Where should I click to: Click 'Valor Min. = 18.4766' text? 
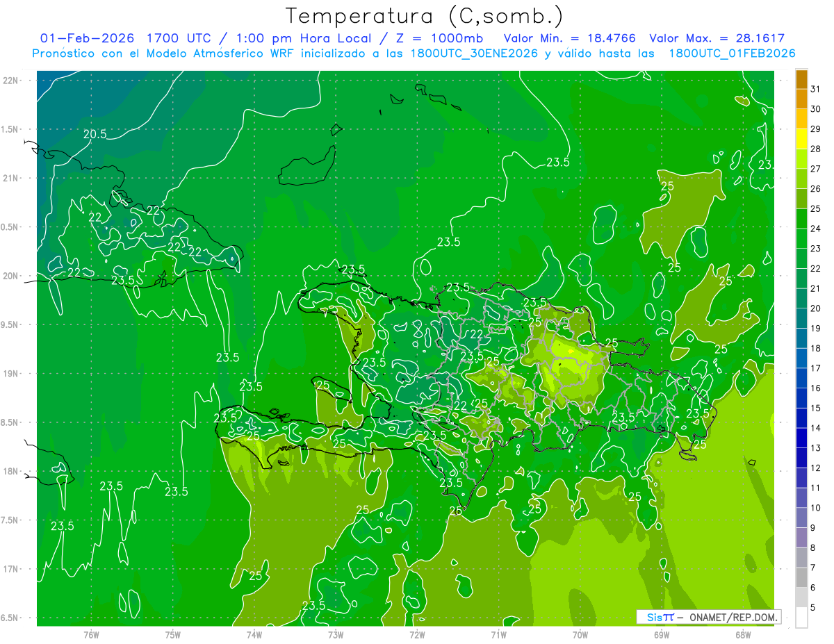569,38
